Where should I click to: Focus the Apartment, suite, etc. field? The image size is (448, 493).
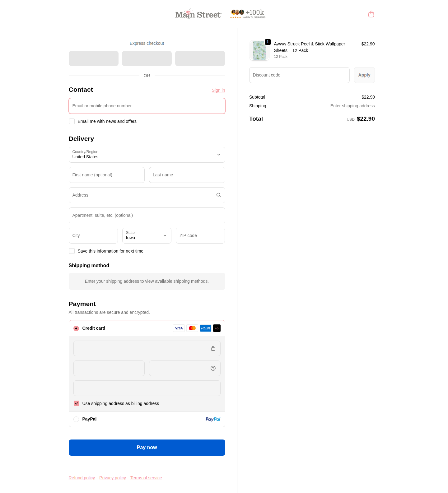point(147,215)
